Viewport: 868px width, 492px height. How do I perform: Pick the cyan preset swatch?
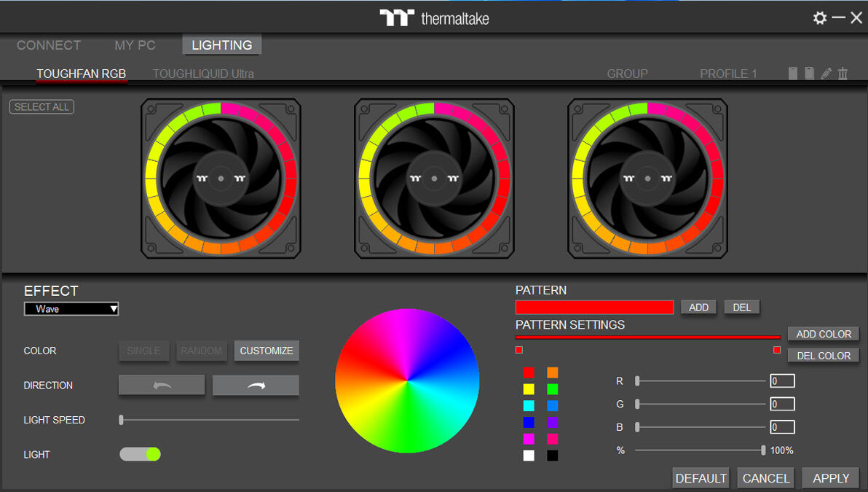[529, 406]
